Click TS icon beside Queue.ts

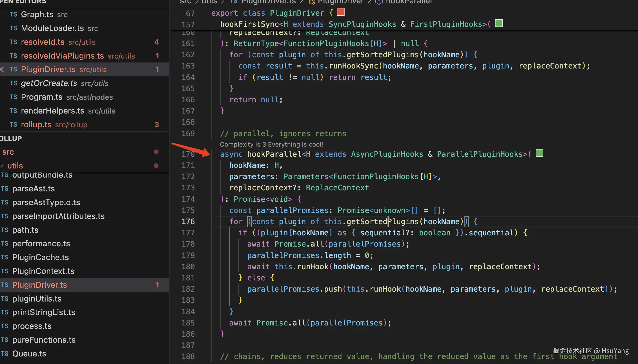click(5, 354)
